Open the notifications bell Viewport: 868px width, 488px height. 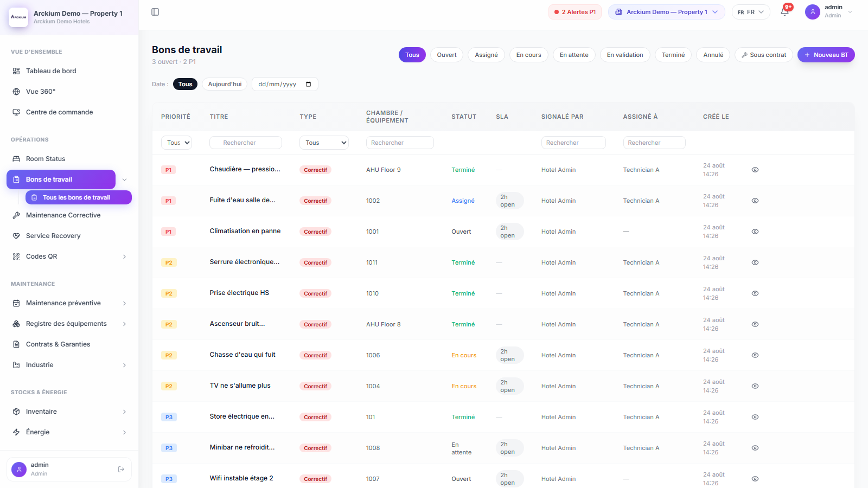click(784, 12)
